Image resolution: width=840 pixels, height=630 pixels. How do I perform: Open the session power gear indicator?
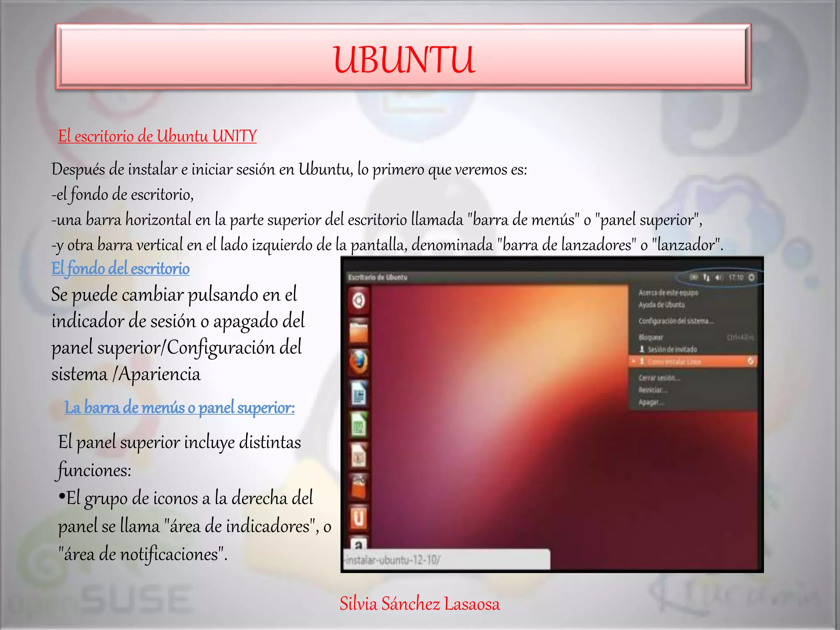[x=751, y=278]
